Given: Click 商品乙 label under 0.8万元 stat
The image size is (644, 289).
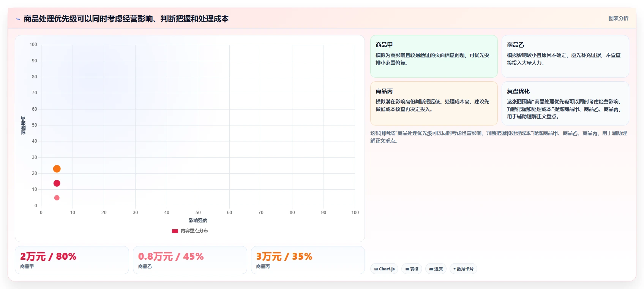Looking at the screenshot, I should click(145, 267).
